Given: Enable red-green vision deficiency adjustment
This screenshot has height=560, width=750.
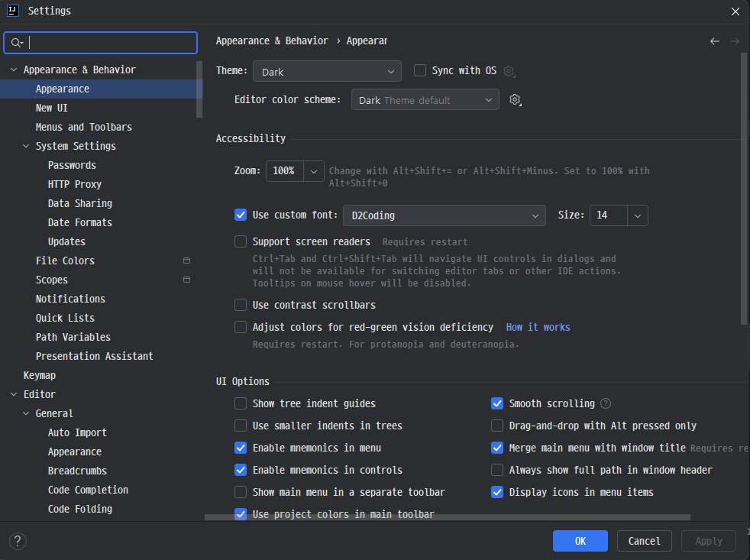Looking at the screenshot, I should coord(241,327).
